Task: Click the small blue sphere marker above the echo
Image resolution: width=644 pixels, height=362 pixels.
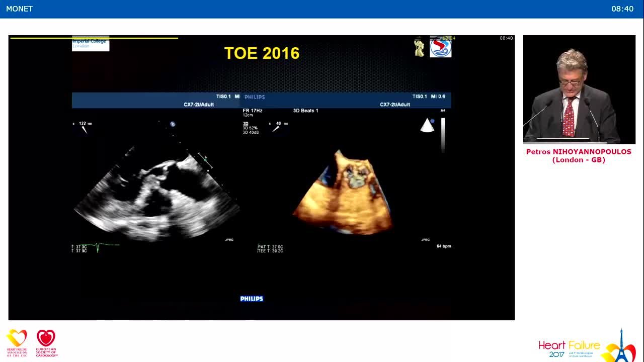Action: (173, 124)
